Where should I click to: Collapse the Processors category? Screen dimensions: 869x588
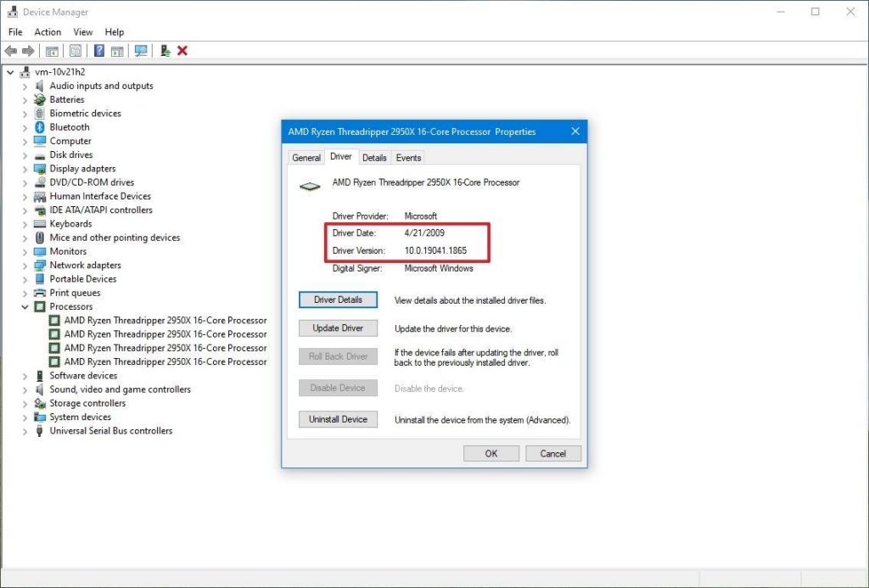click(x=25, y=306)
